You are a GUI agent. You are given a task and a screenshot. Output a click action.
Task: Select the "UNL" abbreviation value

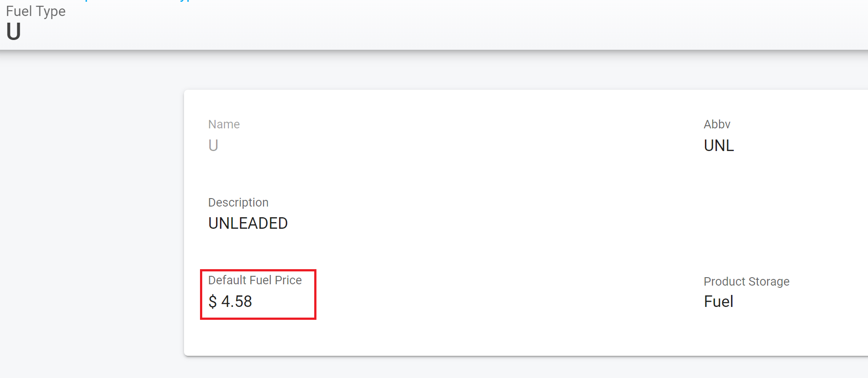(x=718, y=146)
